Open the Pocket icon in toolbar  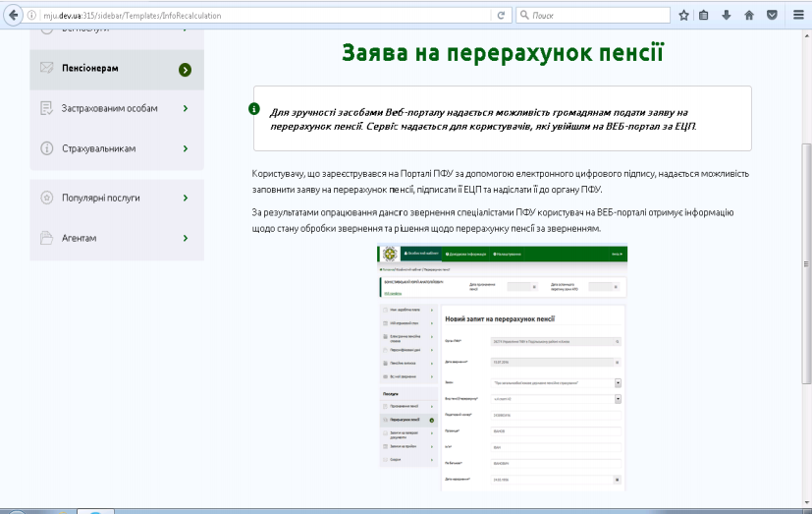[772, 16]
